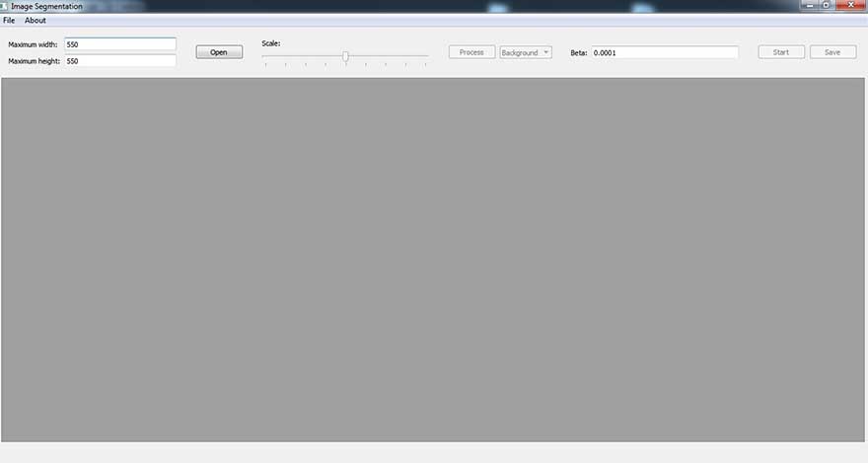Open the File menu
Screen dimensions: 868x463
[9, 20]
